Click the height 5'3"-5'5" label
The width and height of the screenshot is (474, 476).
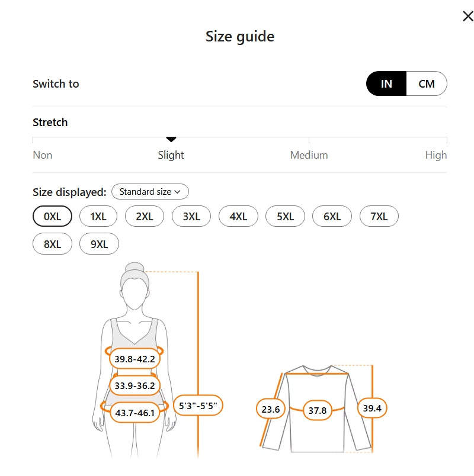(198, 406)
